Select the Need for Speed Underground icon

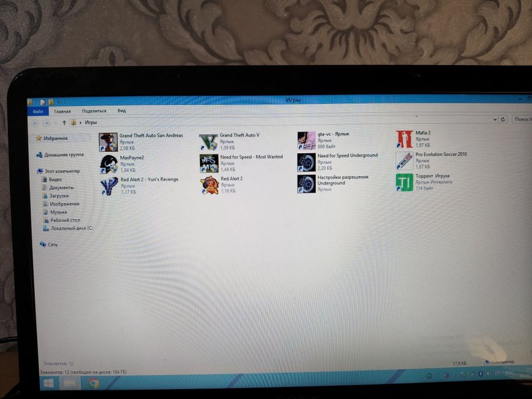click(x=306, y=162)
